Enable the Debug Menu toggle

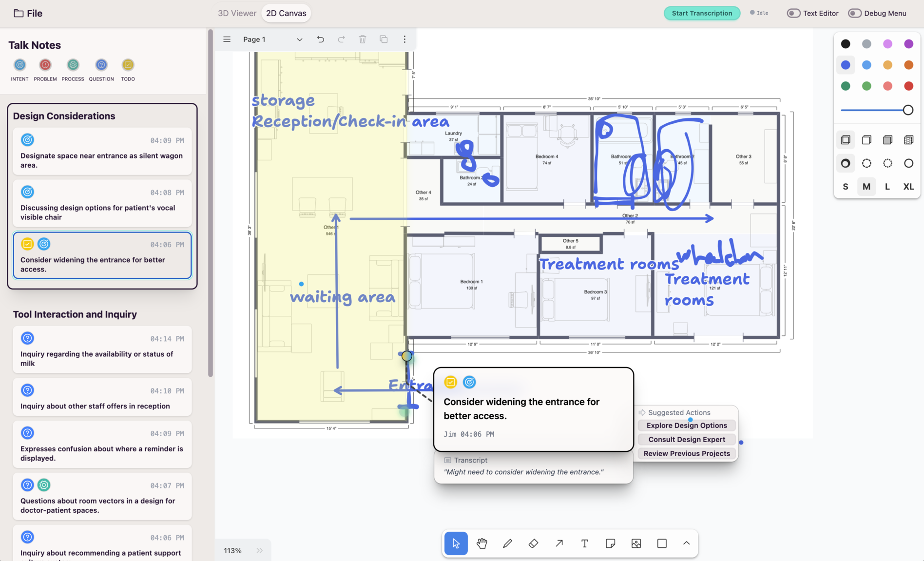[854, 13]
